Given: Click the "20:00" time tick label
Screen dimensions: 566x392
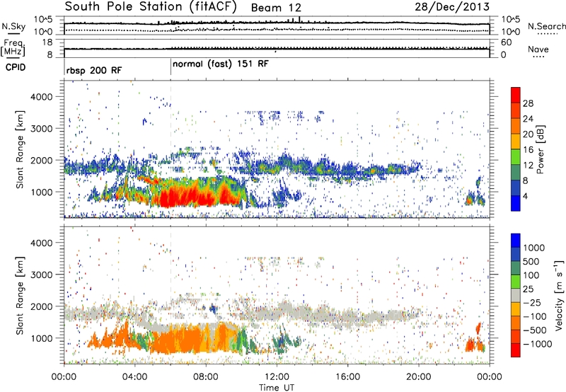Looking at the screenshot, I should click(419, 377).
